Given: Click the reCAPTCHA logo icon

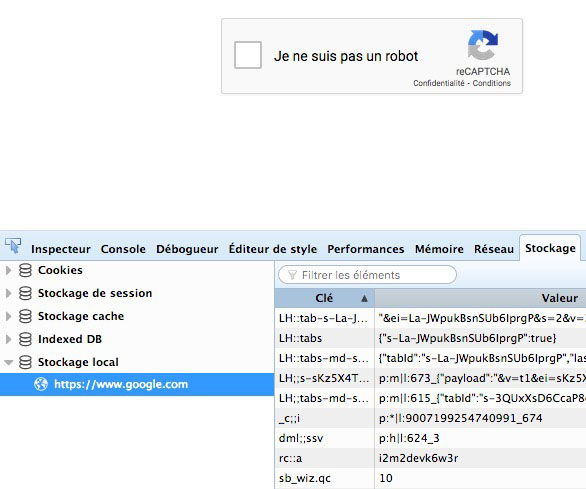Looking at the screenshot, I should 483,45.
